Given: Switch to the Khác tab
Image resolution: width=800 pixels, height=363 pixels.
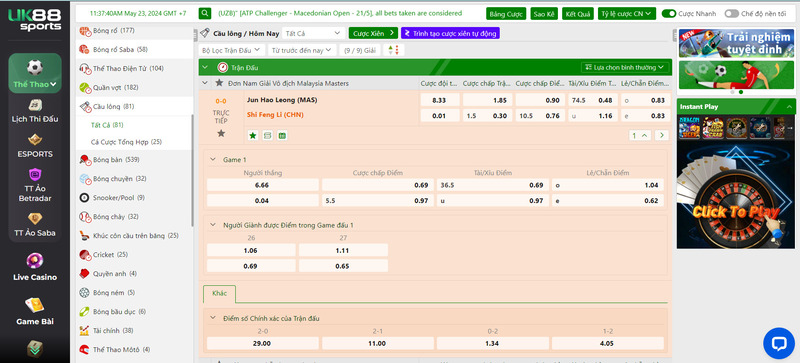Looking at the screenshot, I should [219, 294].
